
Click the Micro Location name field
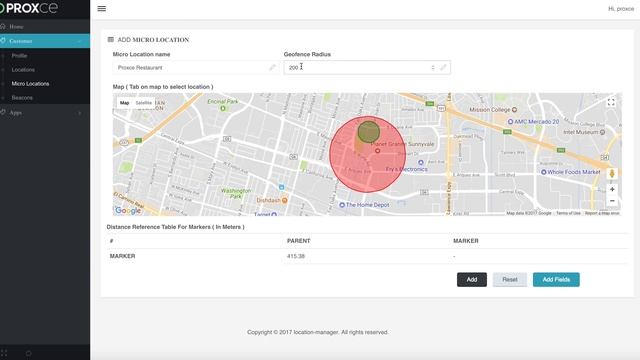click(x=196, y=68)
